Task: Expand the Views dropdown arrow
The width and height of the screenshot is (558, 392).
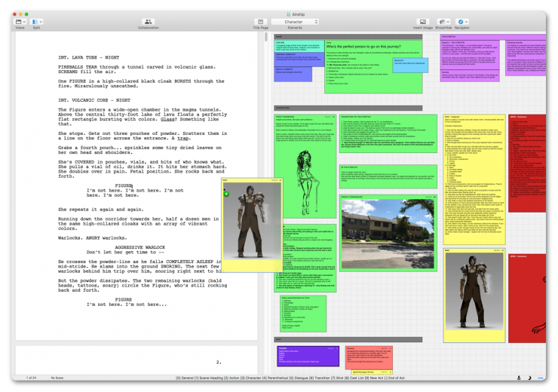Action: [x=24, y=22]
